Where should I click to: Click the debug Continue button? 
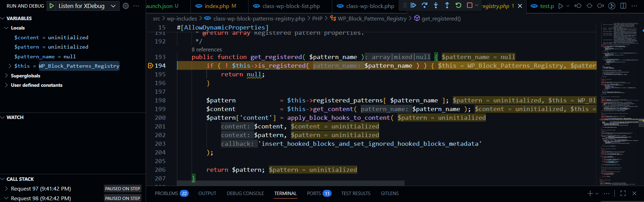[413, 5]
